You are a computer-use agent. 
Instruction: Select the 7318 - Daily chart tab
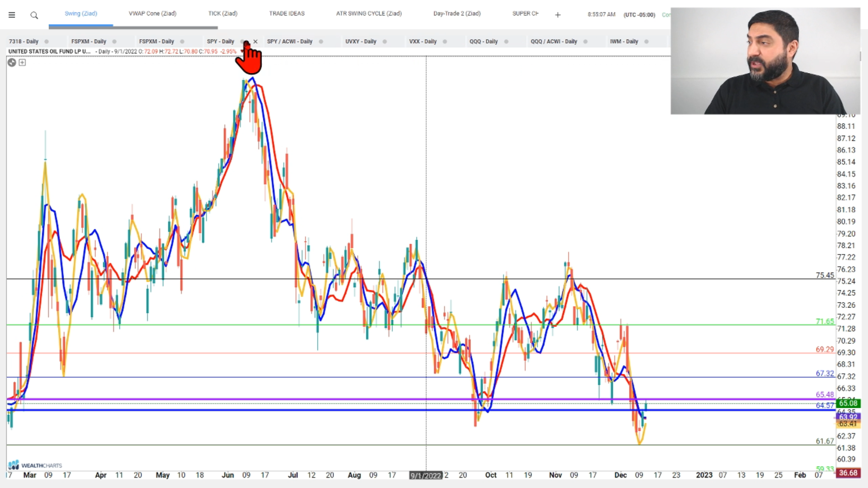(x=24, y=42)
